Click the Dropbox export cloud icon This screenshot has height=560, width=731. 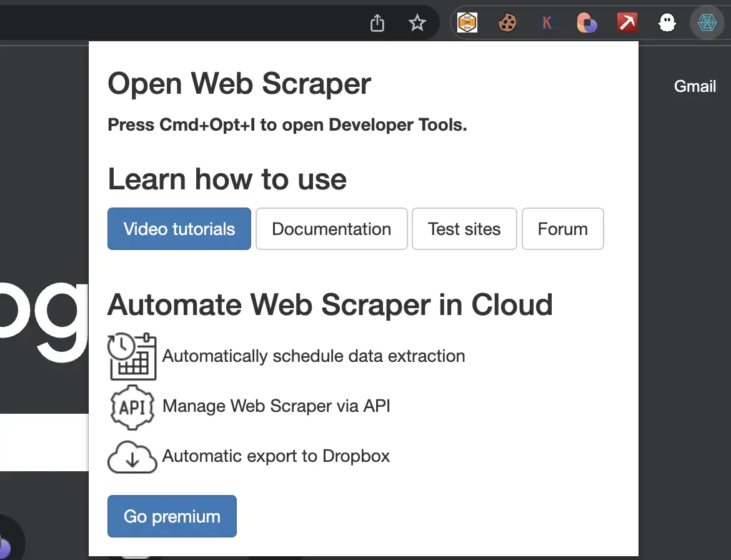point(132,457)
